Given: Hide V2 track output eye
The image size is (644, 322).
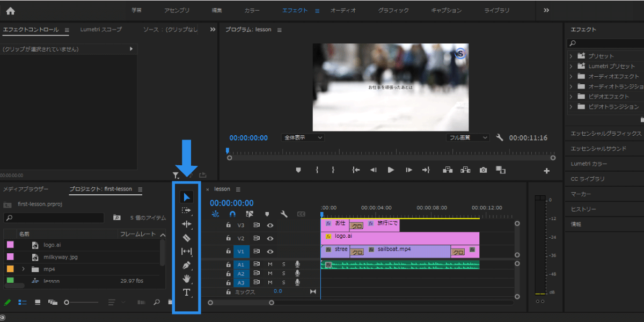Looking at the screenshot, I should [x=270, y=238].
